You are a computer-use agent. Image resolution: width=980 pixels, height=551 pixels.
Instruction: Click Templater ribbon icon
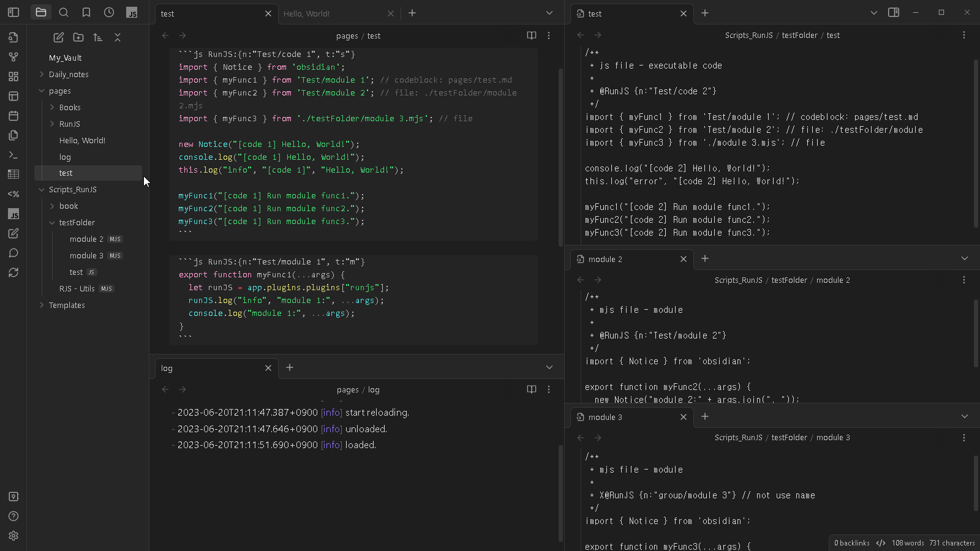tap(13, 194)
